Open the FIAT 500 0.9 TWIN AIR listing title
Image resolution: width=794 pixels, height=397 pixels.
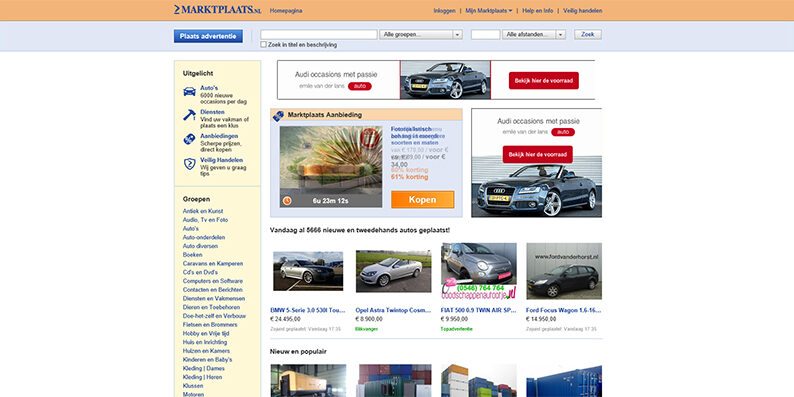coord(479,310)
